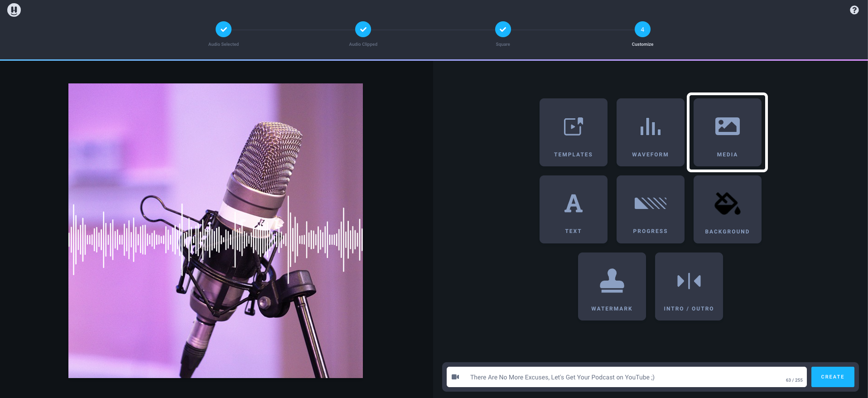Select the microphone preview image
The image size is (868, 398).
(x=216, y=231)
